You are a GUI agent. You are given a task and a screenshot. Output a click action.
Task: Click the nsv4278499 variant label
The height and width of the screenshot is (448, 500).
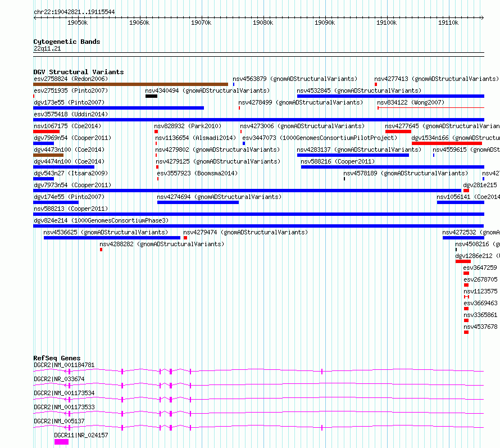[301, 102]
